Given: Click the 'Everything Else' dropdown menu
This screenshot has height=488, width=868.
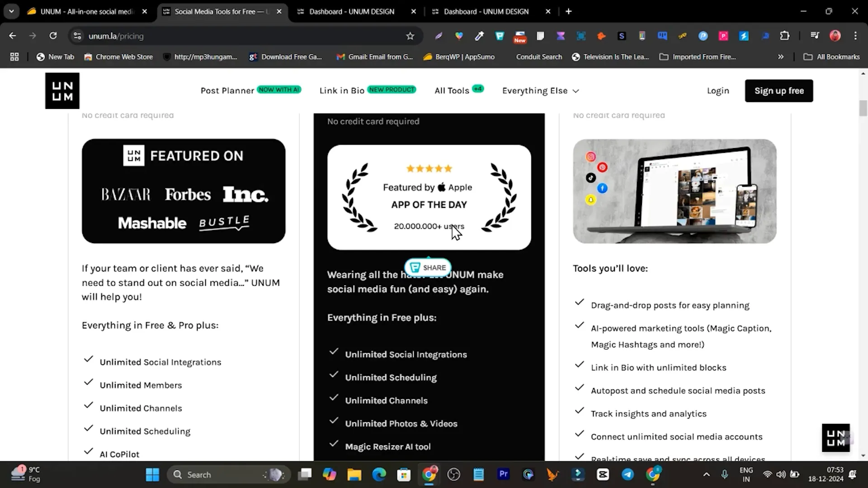Looking at the screenshot, I should [540, 90].
